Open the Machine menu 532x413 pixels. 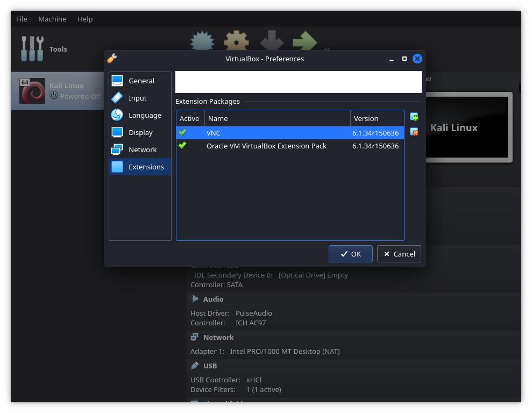click(x=52, y=19)
